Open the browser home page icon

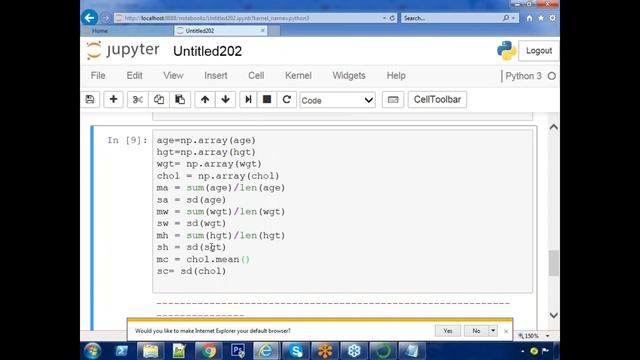pos(529,18)
